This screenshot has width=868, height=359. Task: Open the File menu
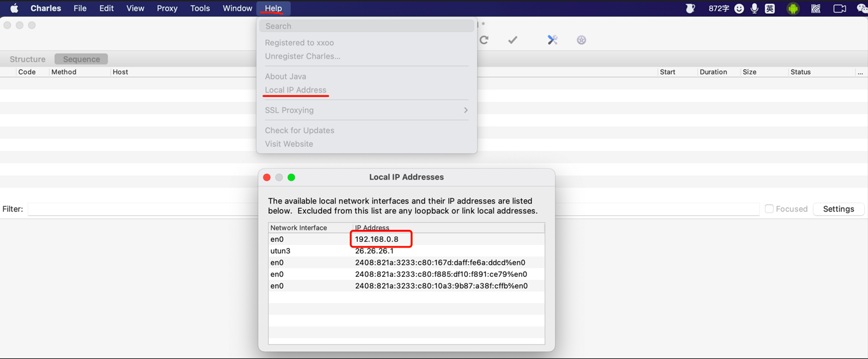point(80,8)
